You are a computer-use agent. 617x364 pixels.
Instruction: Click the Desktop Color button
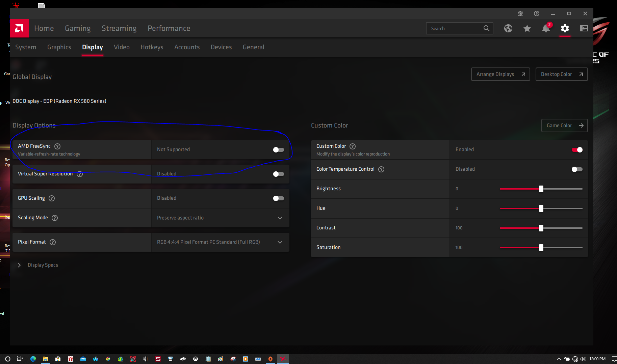pos(562,74)
